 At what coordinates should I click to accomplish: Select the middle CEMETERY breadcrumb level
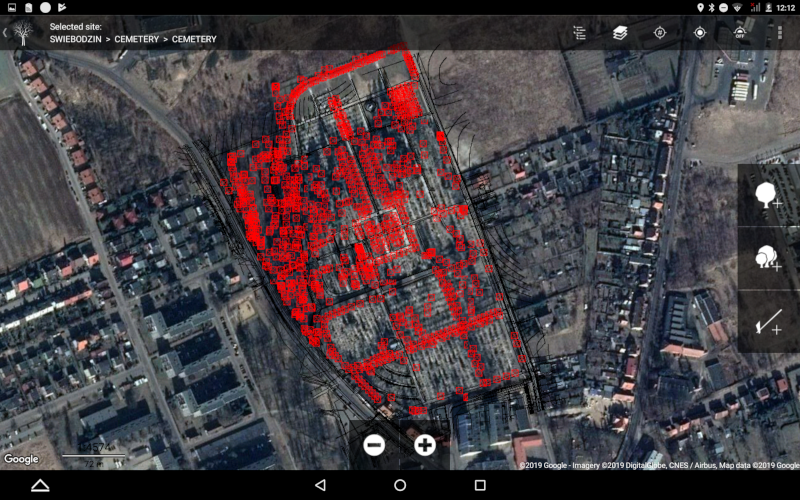coord(137,39)
